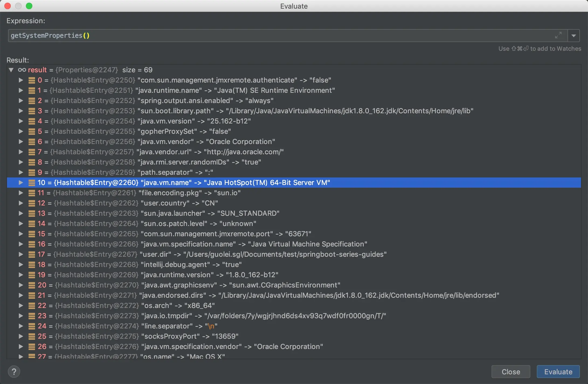Click the infinity watch icon beside result

point(22,70)
